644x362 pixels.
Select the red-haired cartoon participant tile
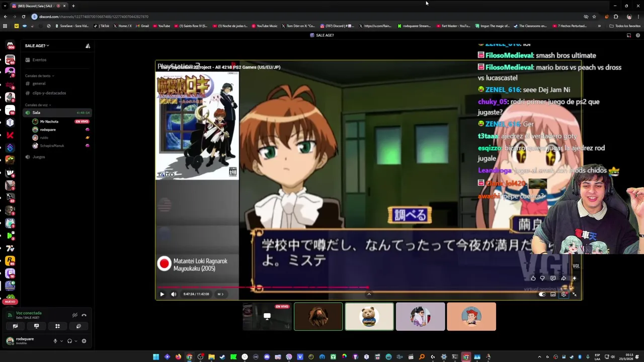pyautogui.click(x=471, y=317)
